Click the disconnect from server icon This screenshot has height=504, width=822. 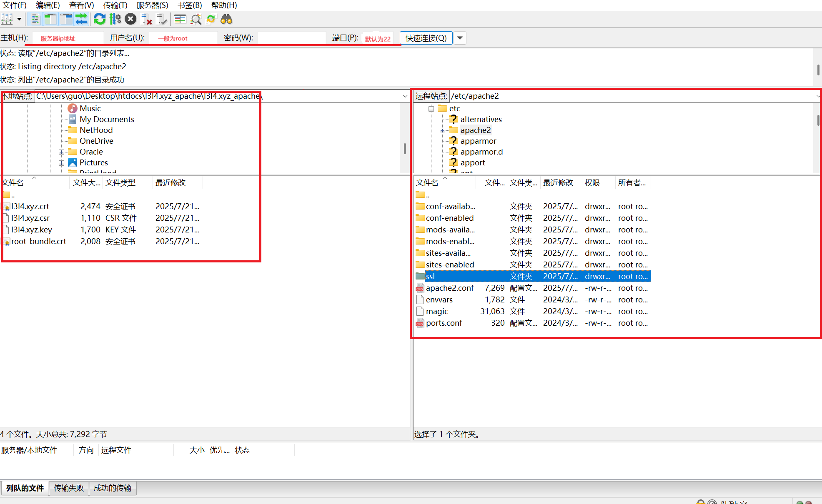[146, 19]
